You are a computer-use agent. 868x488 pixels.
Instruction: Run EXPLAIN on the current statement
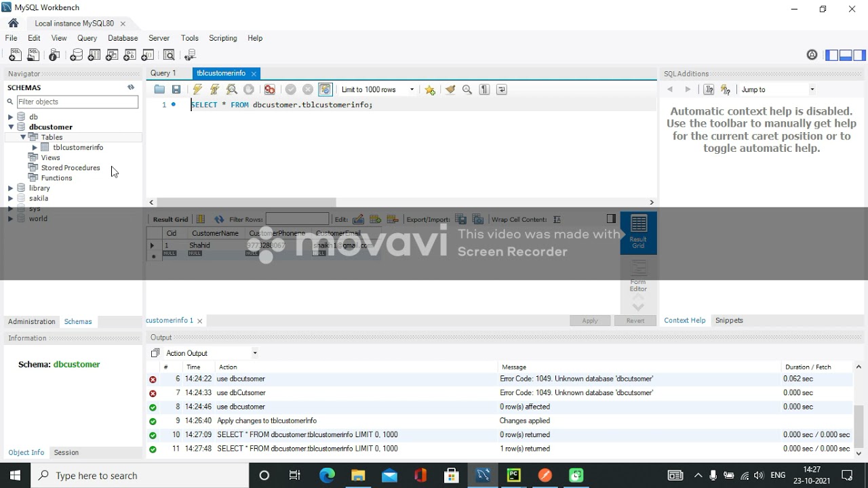232,89
